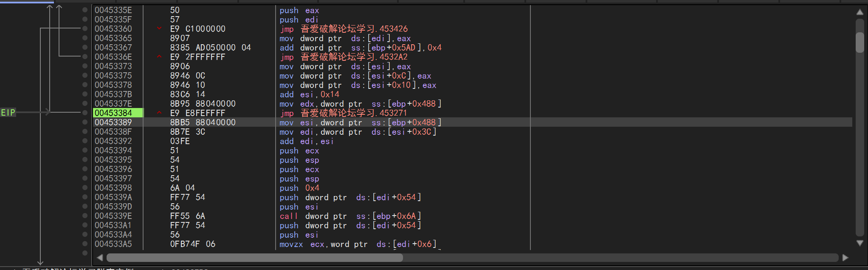Click the vertical scrollbar thumb

(x=860, y=43)
